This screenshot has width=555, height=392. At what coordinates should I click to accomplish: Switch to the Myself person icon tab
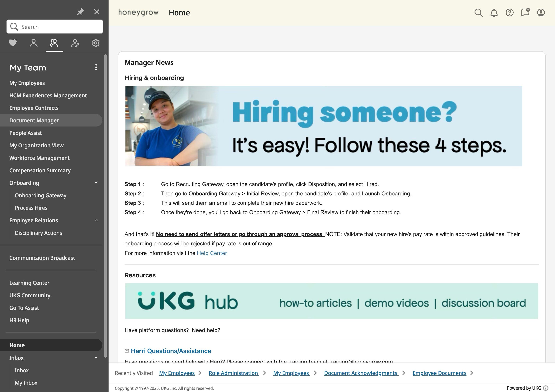tap(33, 43)
